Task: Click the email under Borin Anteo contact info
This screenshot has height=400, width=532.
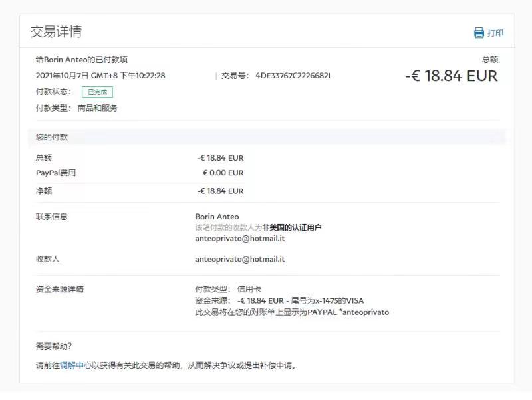Action: coord(240,238)
